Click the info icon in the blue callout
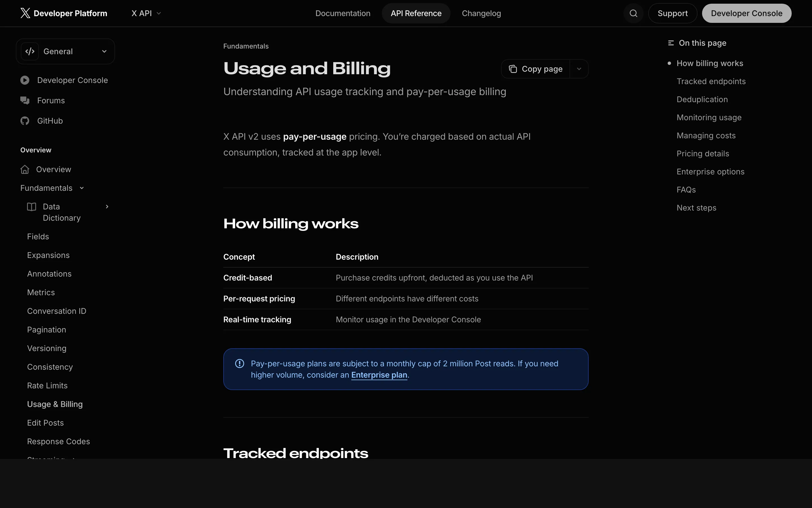812x508 pixels. coord(240,364)
